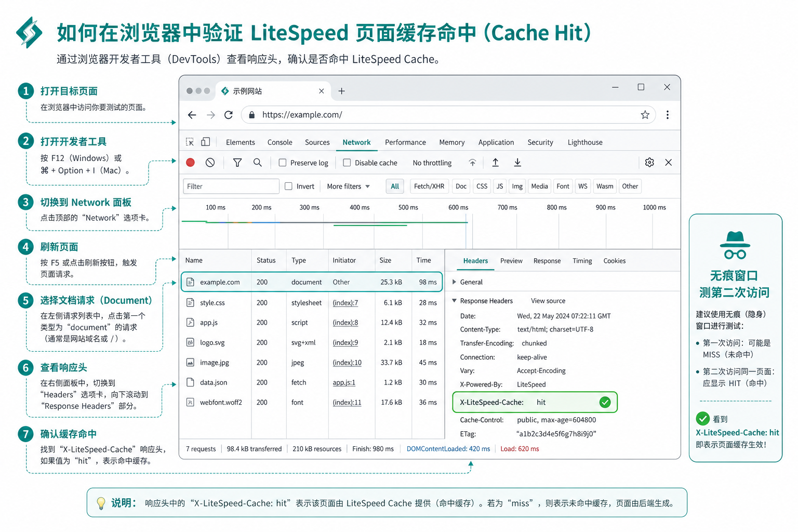Click the font icon of webfont.woff2
Viewport: 798px width, 532px height.
190,402
